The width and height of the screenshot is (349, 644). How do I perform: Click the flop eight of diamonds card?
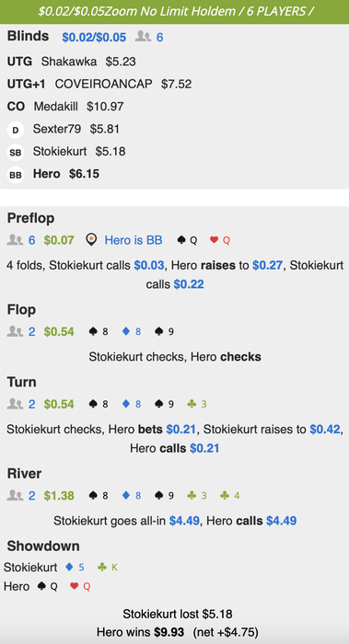[132, 331]
